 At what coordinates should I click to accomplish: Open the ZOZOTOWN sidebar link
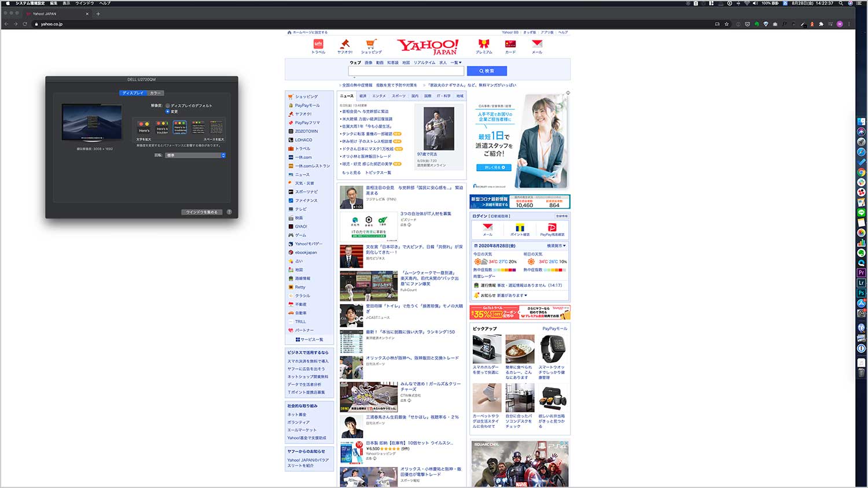tap(307, 131)
